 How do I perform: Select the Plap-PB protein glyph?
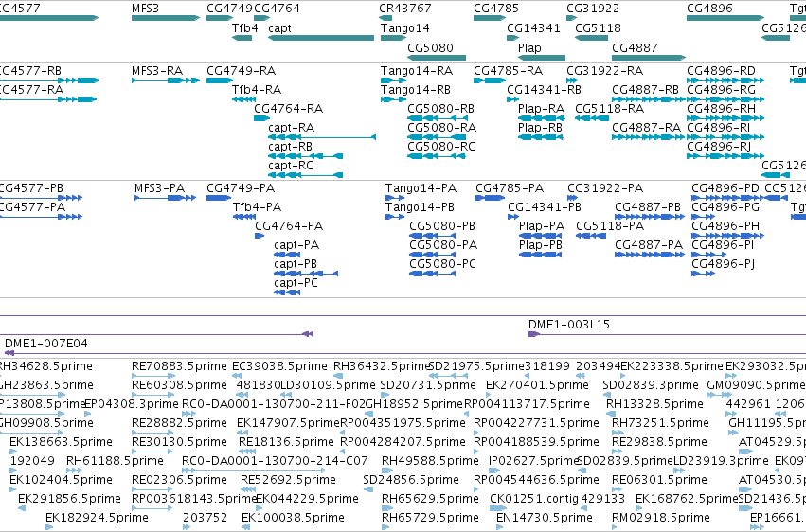[x=540, y=255]
